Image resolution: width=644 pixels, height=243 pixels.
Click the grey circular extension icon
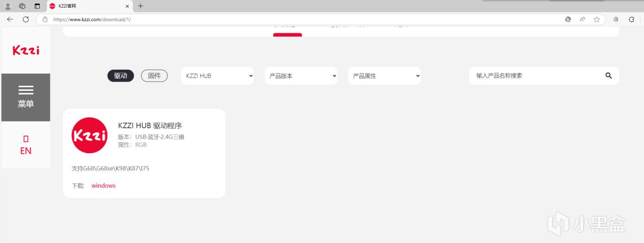[616, 19]
